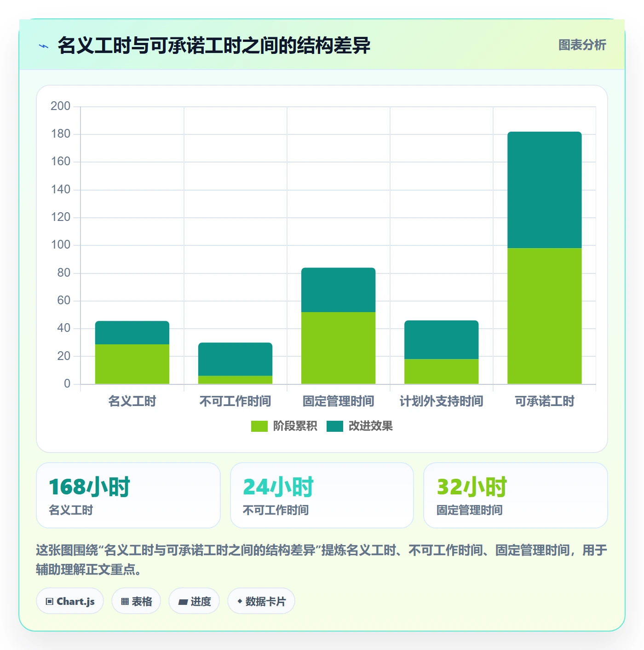Click the light green segment of 名义工时 bar
Viewport: 644px width, 650px height.
tap(132, 364)
